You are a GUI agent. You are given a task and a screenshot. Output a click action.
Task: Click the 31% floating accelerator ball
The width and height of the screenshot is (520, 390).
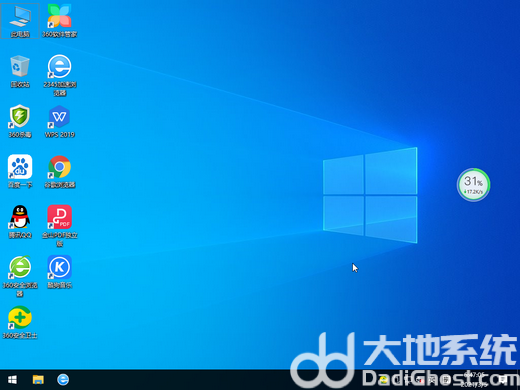[473, 185]
